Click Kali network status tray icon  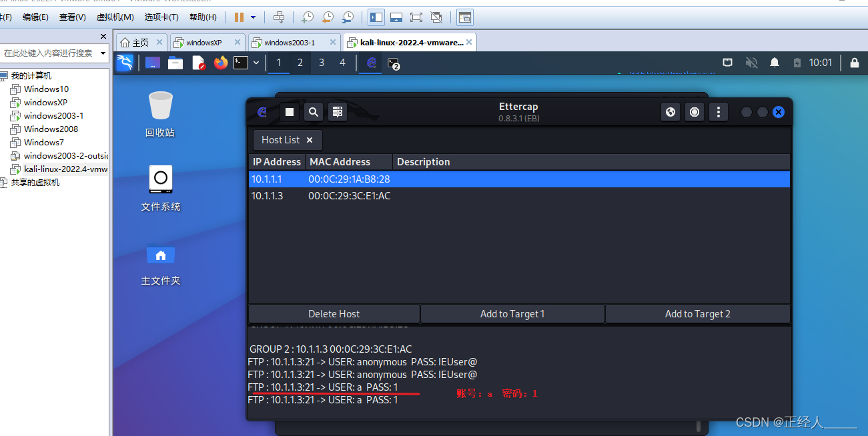point(728,63)
